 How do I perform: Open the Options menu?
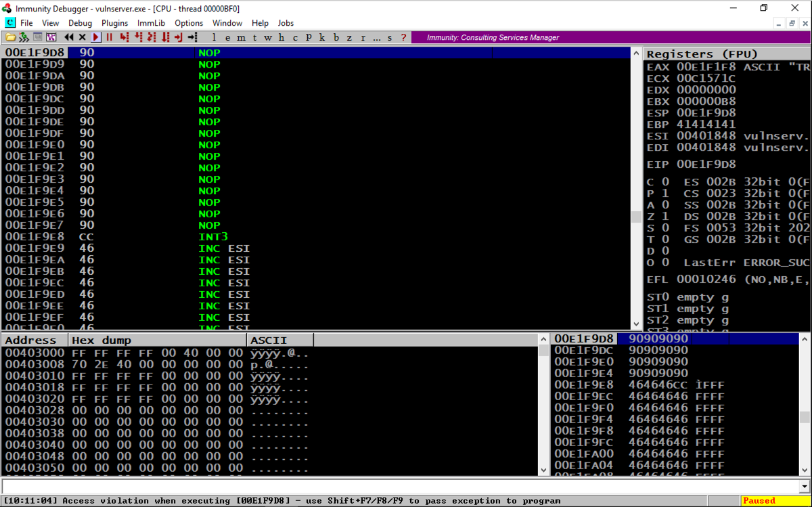[x=189, y=23]
